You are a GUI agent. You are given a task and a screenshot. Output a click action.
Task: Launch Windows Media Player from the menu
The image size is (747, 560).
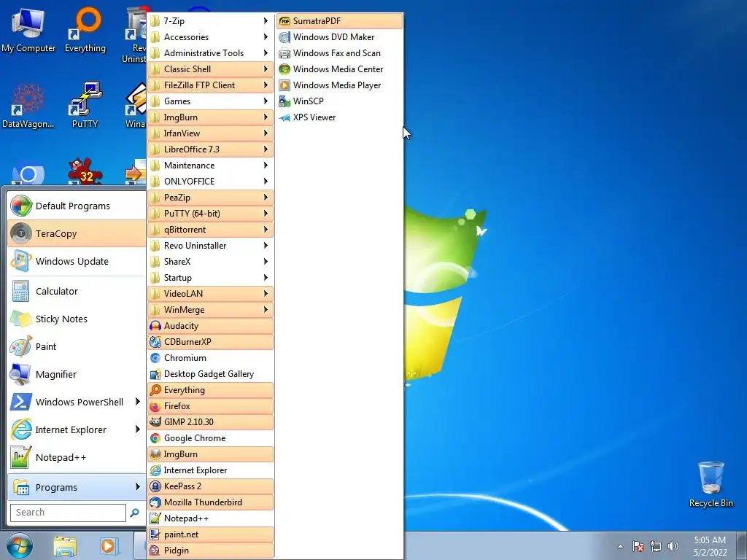pyautogui.click(x=339, y=85)
